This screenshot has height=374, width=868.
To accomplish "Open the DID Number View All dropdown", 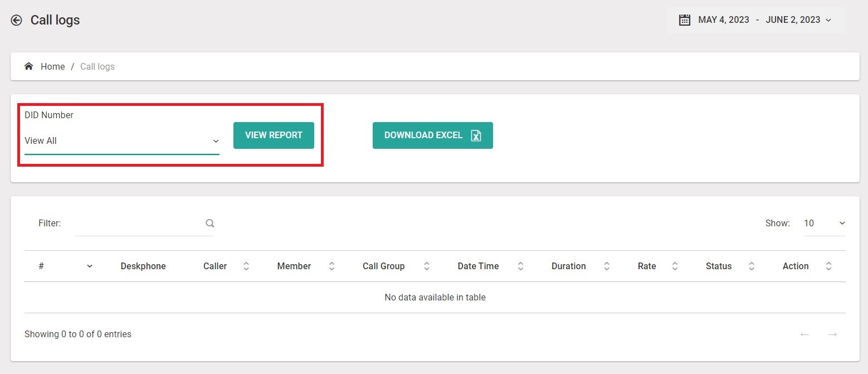I will (122, 141).
